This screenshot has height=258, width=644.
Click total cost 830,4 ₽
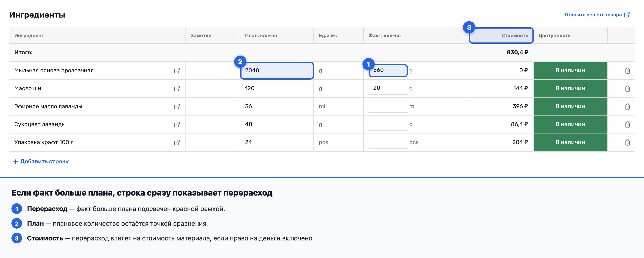(x=517, y=52)
